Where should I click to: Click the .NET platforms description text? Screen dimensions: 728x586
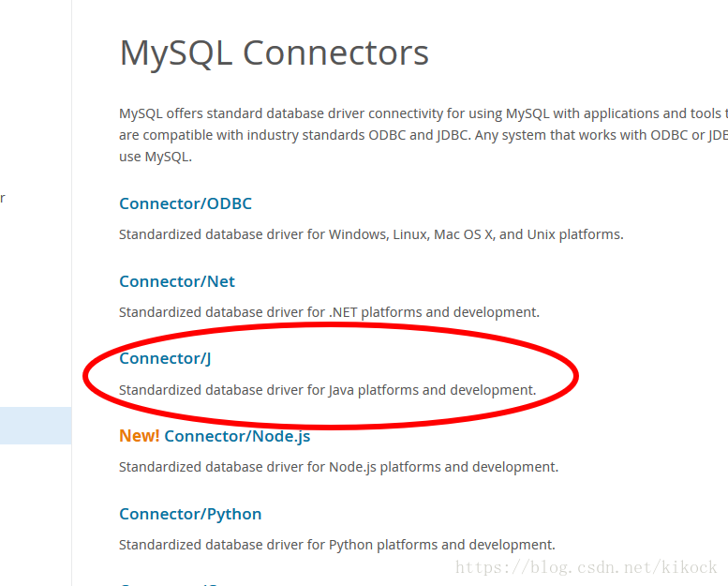[329, 312]
